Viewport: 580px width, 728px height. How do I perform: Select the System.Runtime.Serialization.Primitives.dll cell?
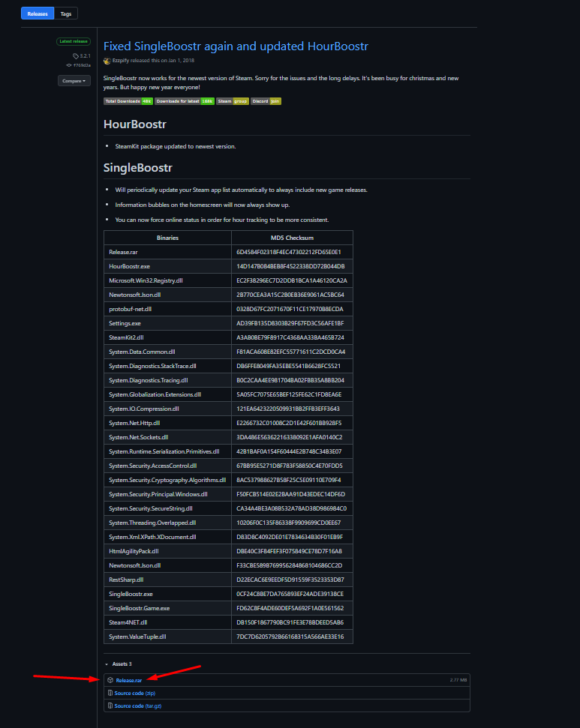tap(168, 451)
